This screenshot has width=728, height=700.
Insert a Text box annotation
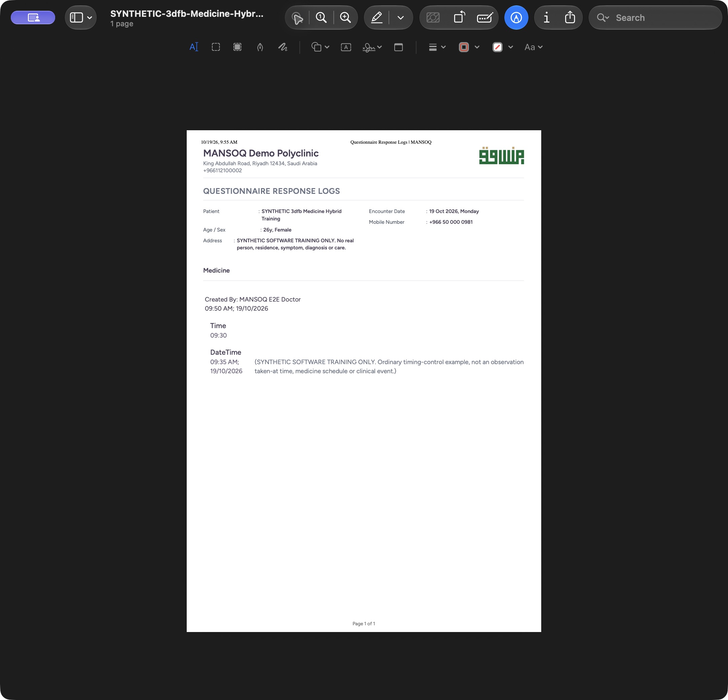[x=346, y=47]
